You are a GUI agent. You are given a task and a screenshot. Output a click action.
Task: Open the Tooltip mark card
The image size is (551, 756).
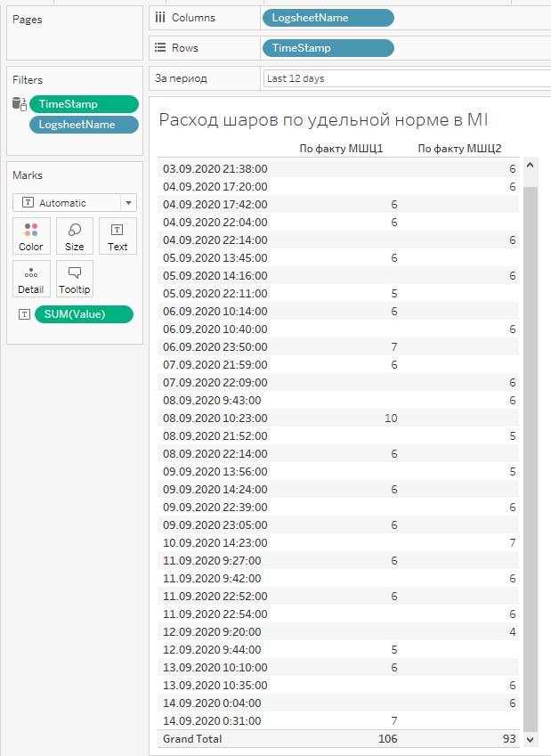[x=75, y=280]
